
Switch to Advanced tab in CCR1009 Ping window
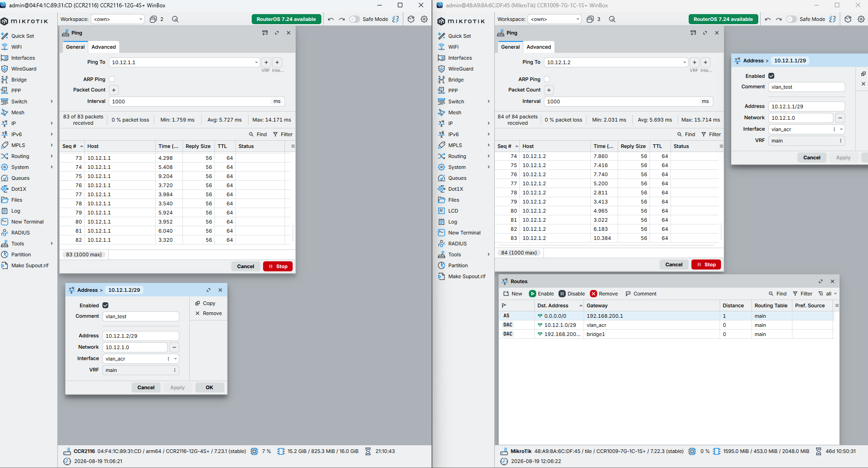[539, 47]
